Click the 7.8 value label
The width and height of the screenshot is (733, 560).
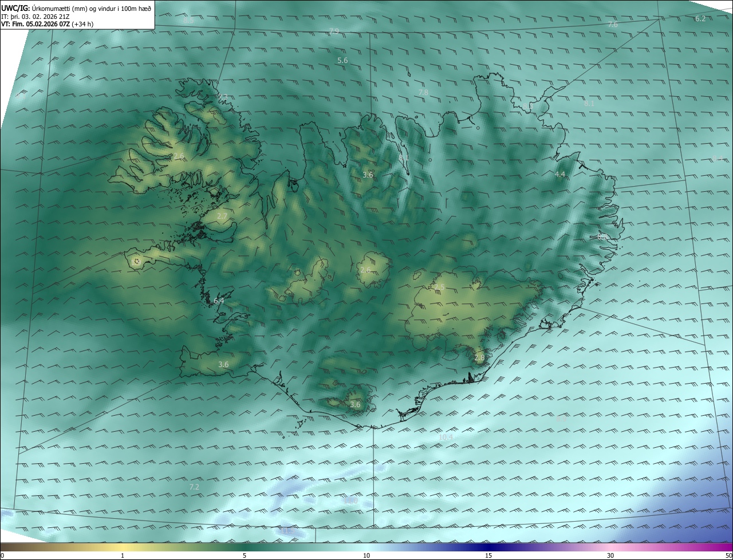[x=423, y=92]
